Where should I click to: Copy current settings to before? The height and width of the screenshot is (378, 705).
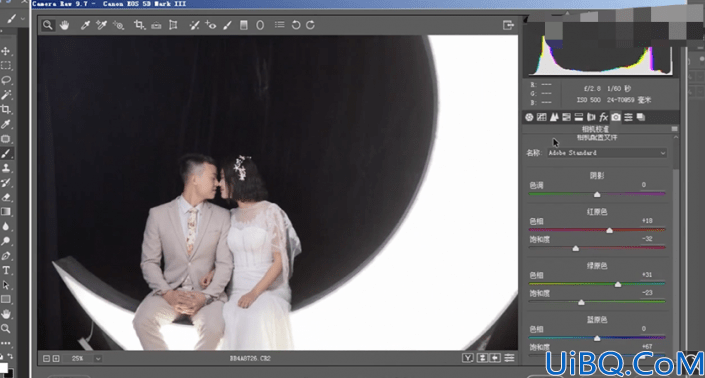tap(495, 358)
